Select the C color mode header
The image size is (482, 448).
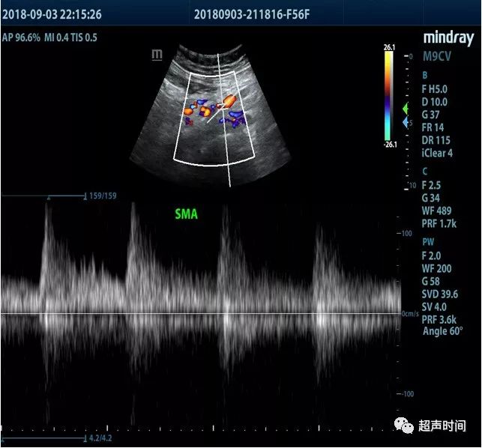click(x=425, y=171)
